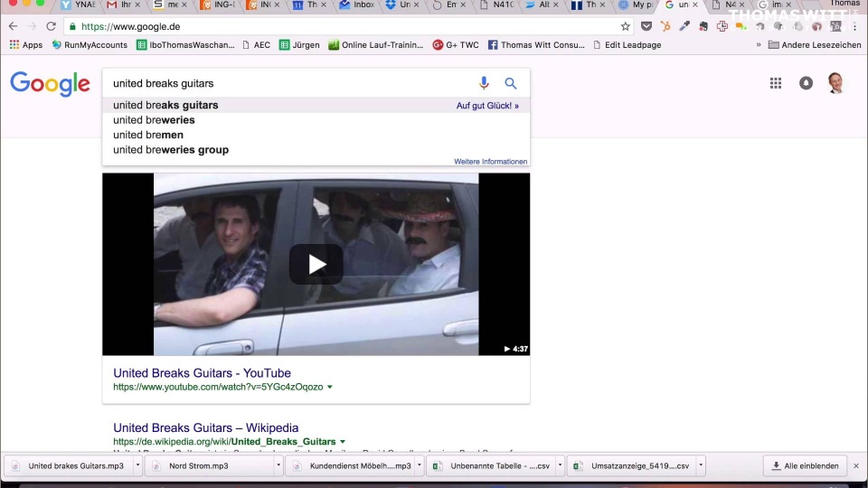
Task: Open the RunMyAccounts bookmark
Action: click(90, 45)
